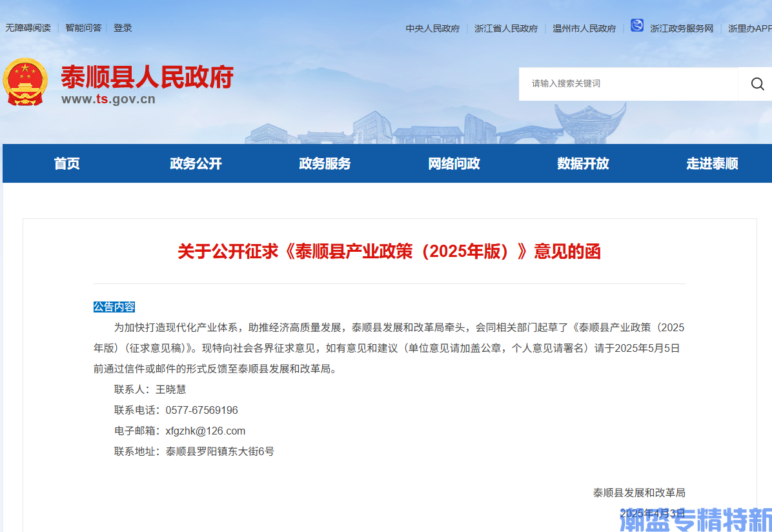Open the 浙里办APP link
Image resolution: width=772 pixels, height=532 pixels.
coord(749,28)
